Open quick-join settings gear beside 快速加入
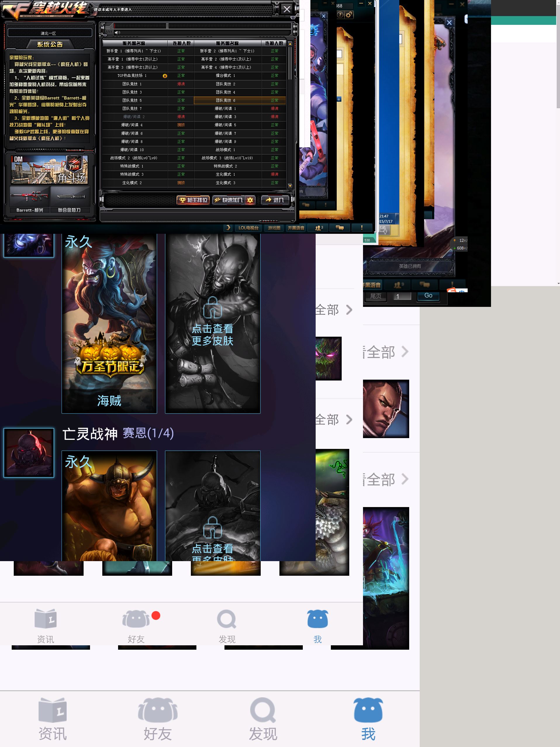The width and height of the screenshot is (560, 747). [250, 200]
